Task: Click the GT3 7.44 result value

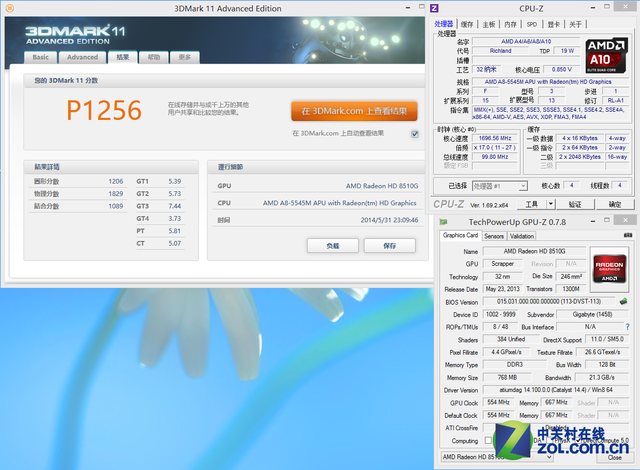Action: 175,206
